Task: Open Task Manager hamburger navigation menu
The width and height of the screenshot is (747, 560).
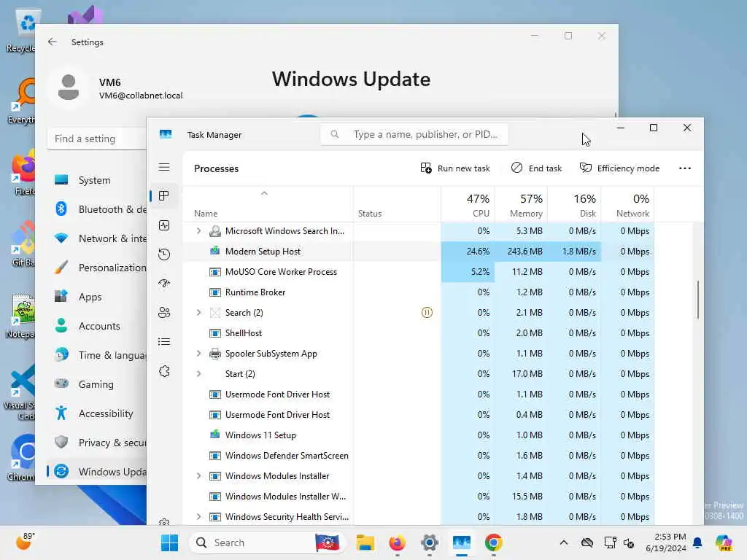Action: (164, 167)
